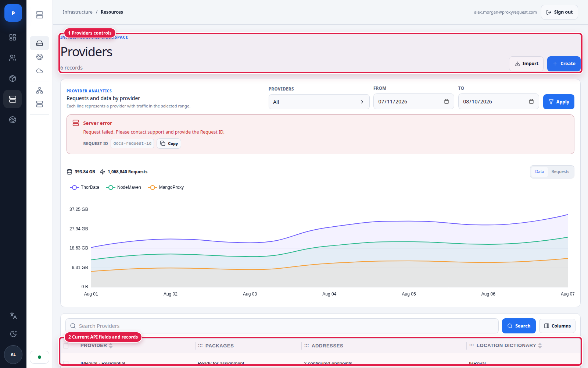Toggle MangoProxy orange legend swatch
Viewport: 588px width, 368px height.
153,187
